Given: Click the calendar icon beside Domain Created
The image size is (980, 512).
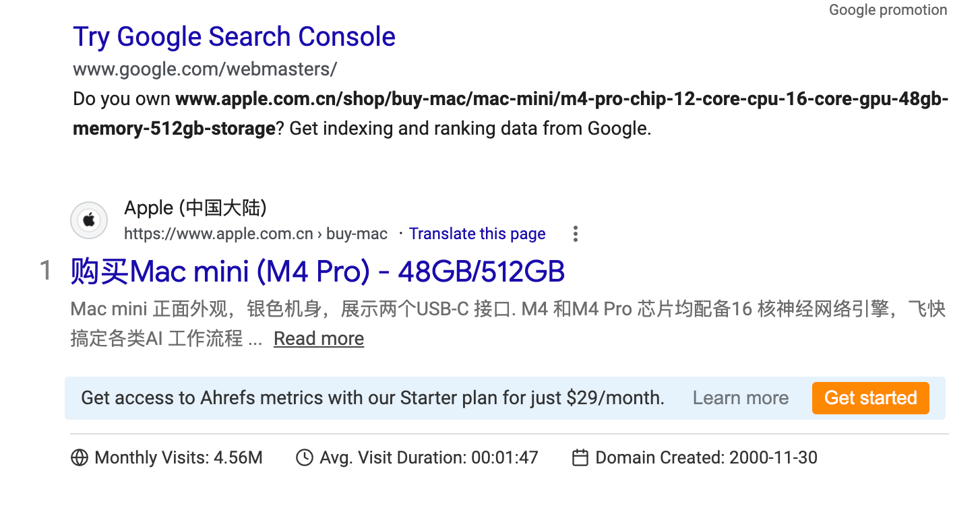Looking at the screenshot, I should 580,458.
